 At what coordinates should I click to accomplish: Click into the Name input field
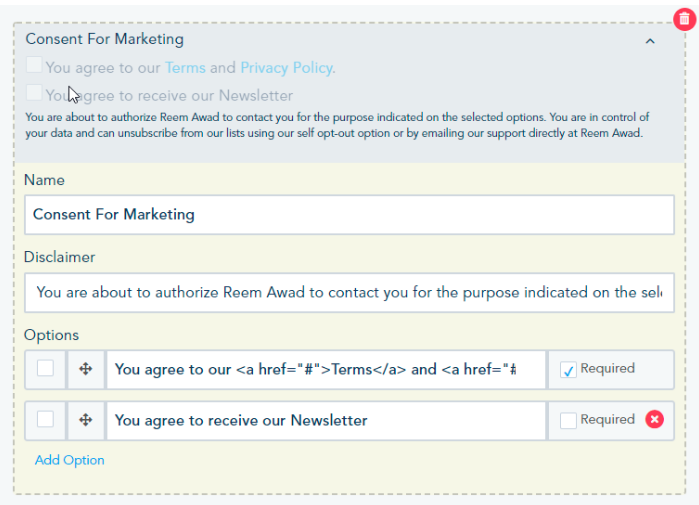point(349,214)
